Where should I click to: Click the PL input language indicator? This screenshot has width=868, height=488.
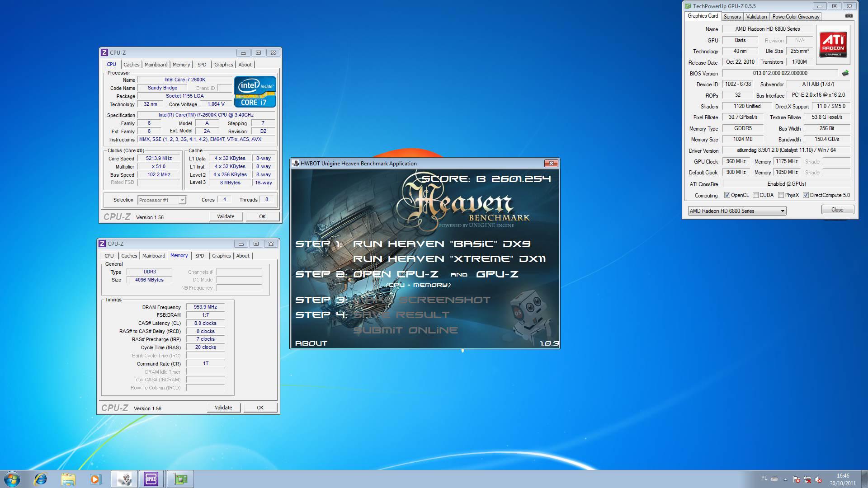click(x=764, y=478)
